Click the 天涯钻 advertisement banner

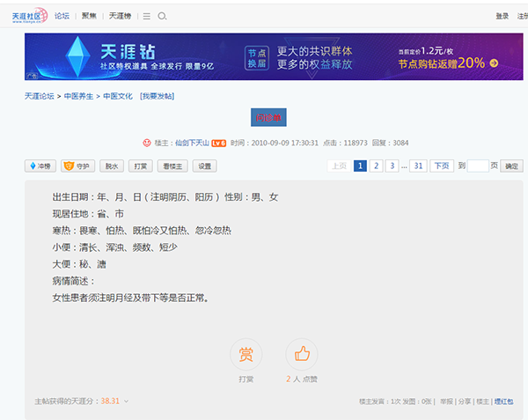coord(273,57)
